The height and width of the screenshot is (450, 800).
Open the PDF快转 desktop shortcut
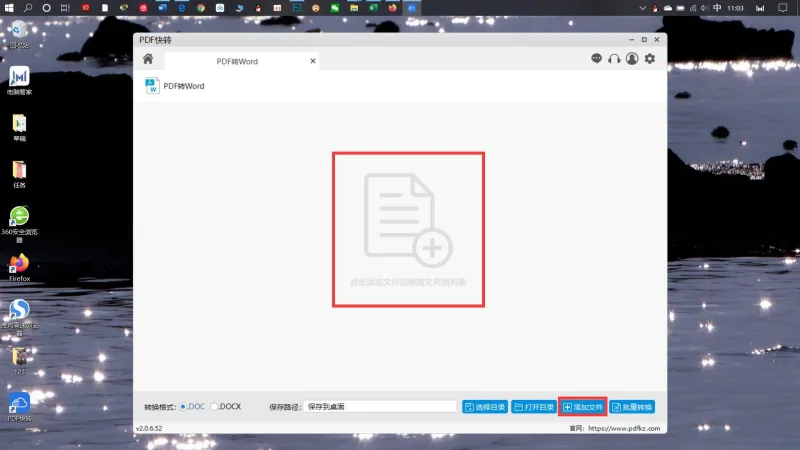[x=19, y=407]
